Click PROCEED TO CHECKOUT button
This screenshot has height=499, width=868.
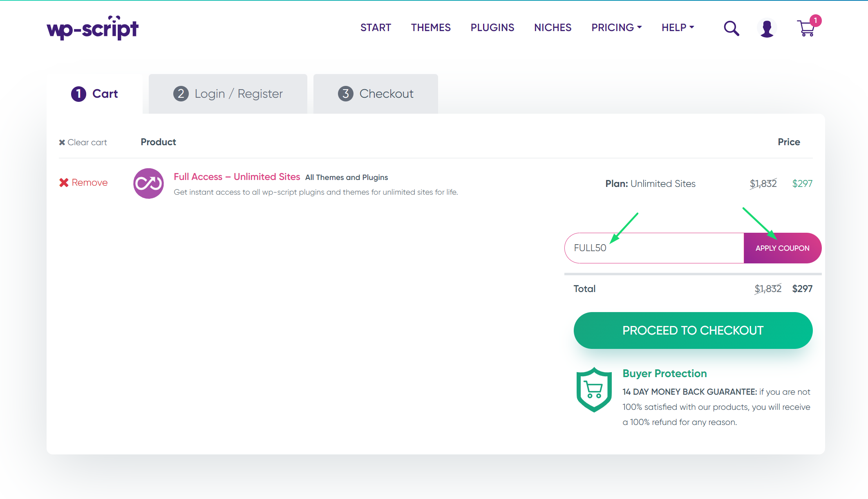(x=693, y=330)
